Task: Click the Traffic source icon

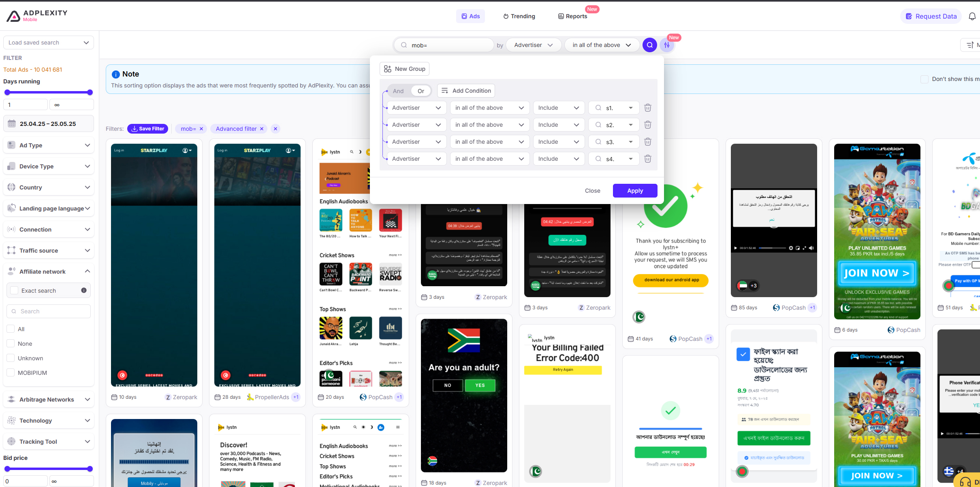Action: tap(11, 250)
